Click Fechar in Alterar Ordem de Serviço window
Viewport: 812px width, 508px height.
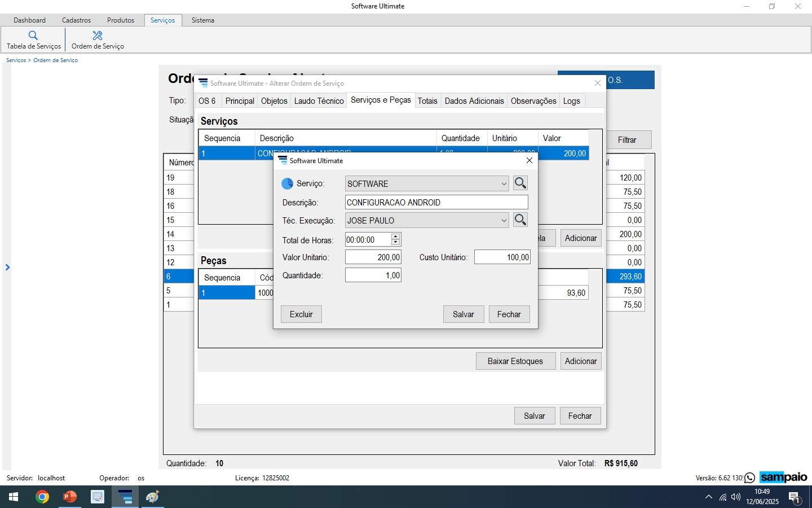click(580, 416)
